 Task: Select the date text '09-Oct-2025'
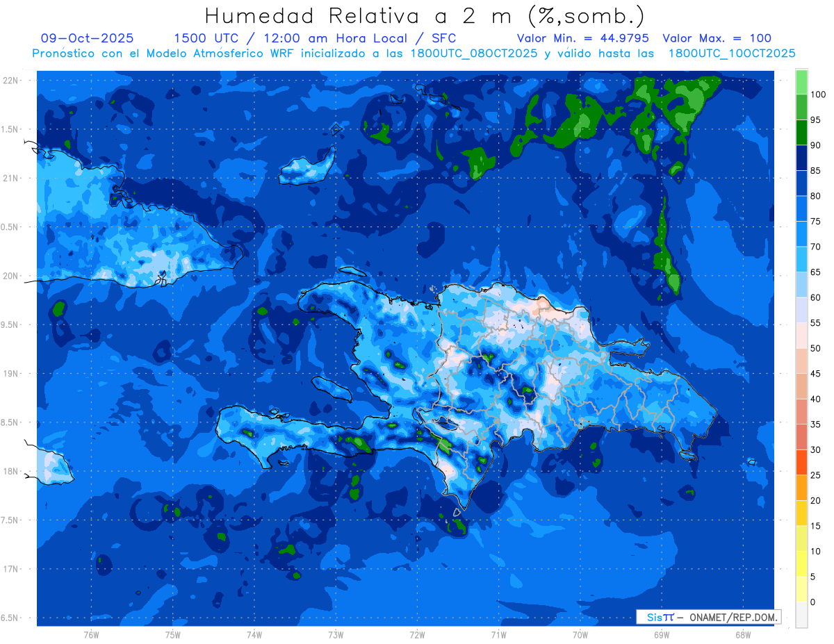click(x=88, y=38)
